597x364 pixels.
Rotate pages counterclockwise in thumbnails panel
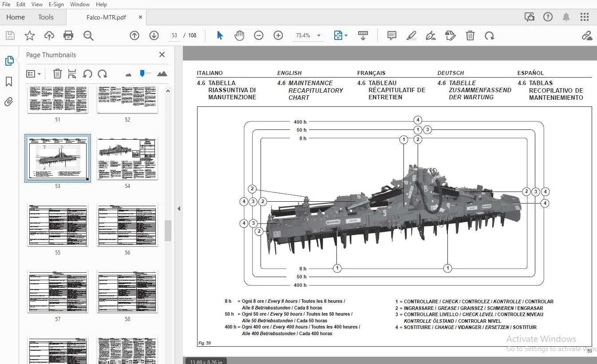[x=87, y=74]
